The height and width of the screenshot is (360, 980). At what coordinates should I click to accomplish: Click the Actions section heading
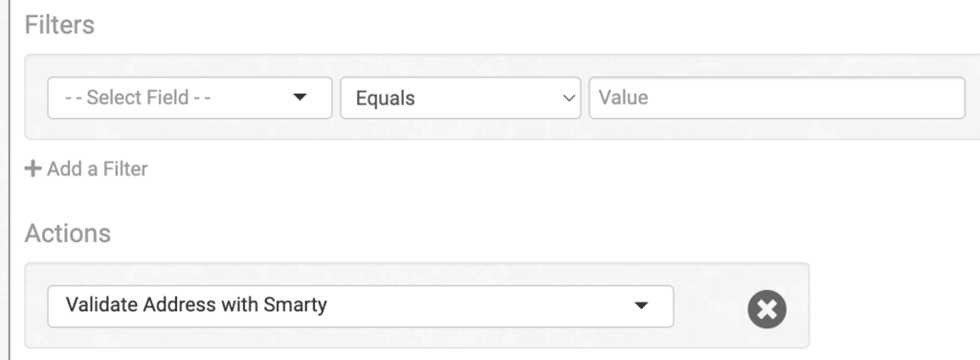(68, 233)
